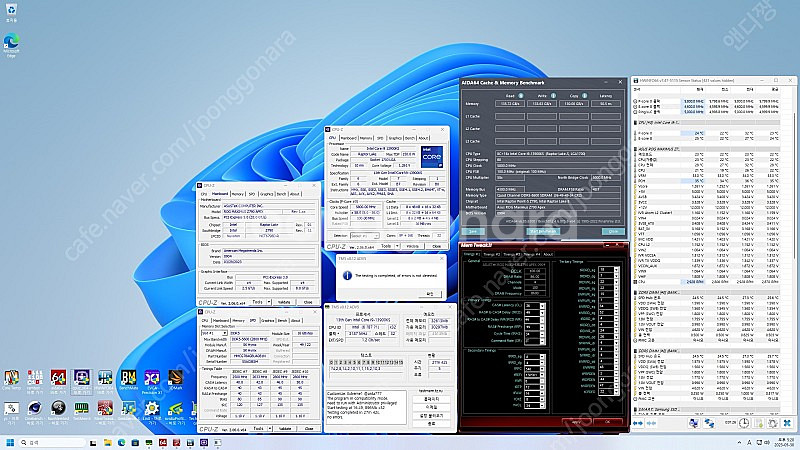This screenshot has height=450, width=800.
Task: Select the P-core 0 temperature row in HWiNFO
Action: pos(707,133)
